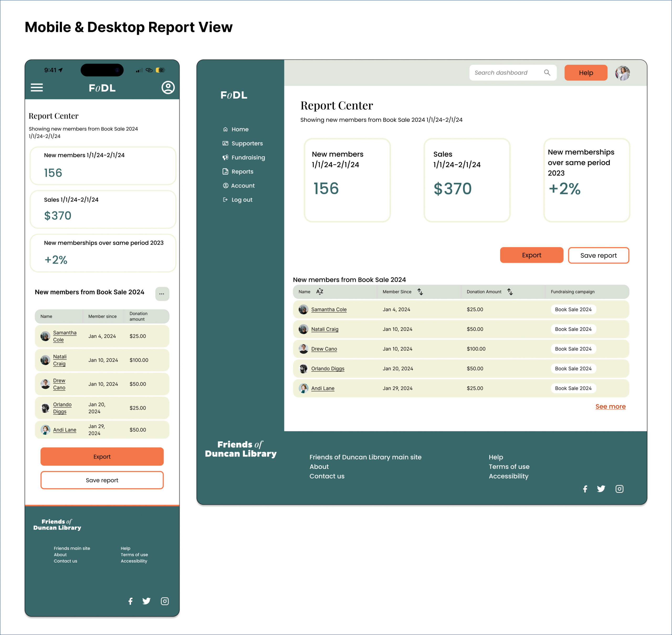The height and width of the screenshot is (635, 672).
Task: Open desktop footer Instagram icon
Action: point(619,489)
